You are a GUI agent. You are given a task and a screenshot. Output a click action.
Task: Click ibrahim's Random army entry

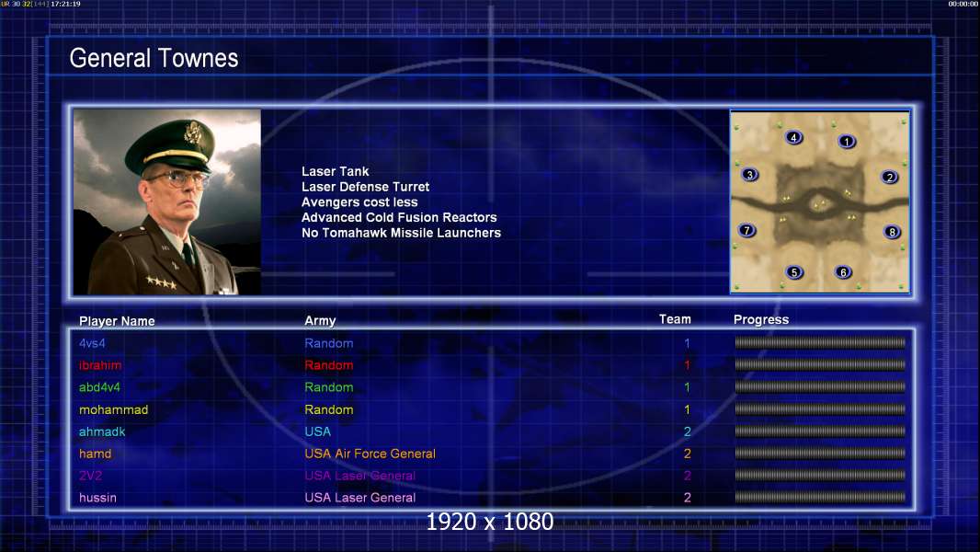click(329, 365)
